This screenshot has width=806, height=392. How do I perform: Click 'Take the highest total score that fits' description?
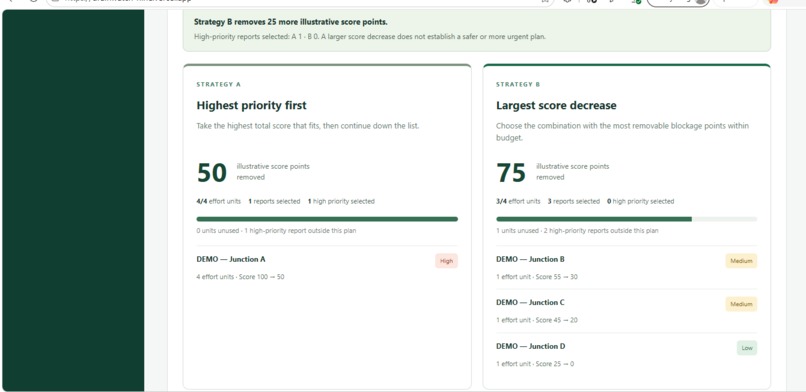[x=307, y=126]
